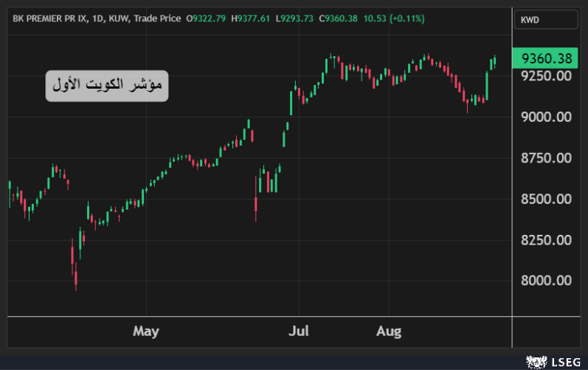
Task: Select the 8250.00 price level label
Action: (546, 240)
